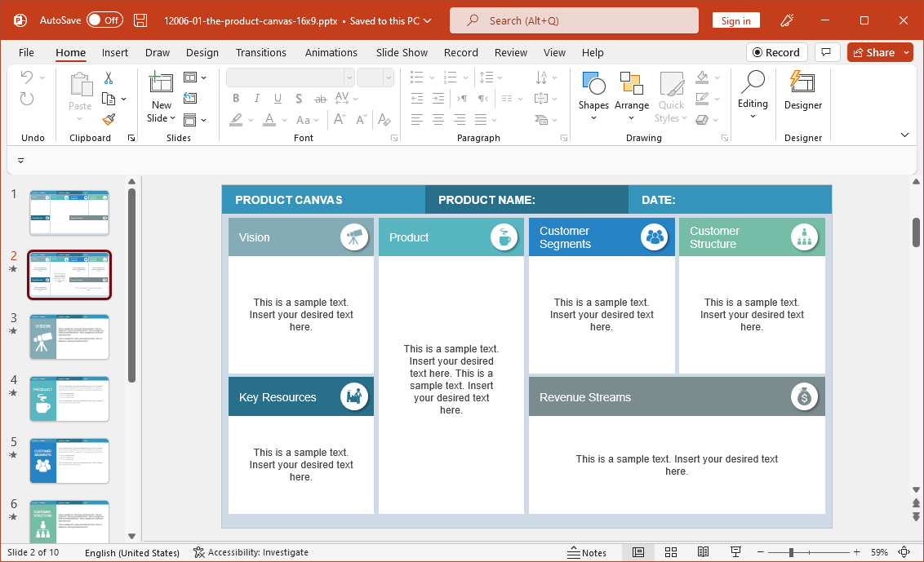This screenshot has height=562, width=924.
Task: Select the Clear All Formatting icon
Action: click(384, 120)
